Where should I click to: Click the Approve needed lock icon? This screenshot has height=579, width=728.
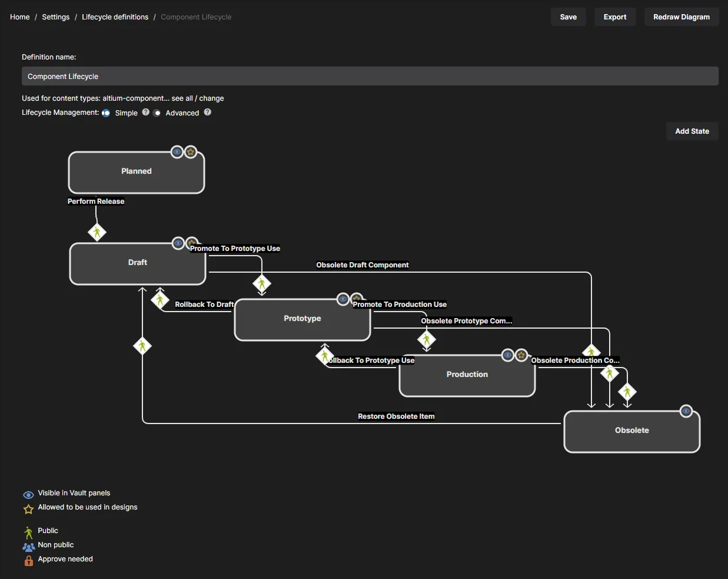[x=28, y=561]
